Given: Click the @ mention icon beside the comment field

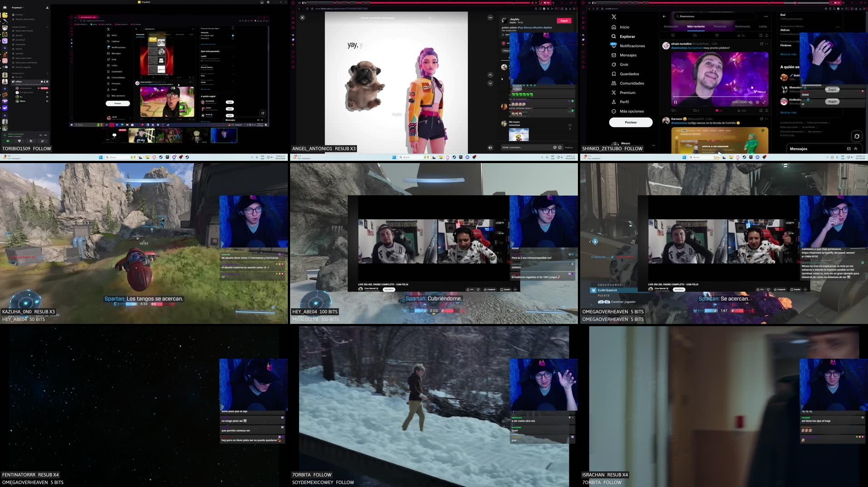Looking at the screenshot, I should (x=555, y=147).
